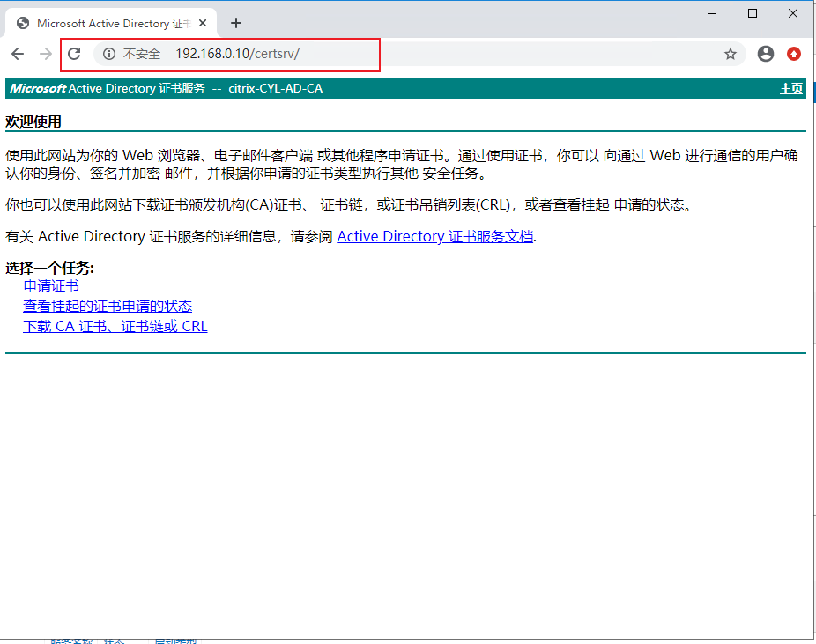Select the Microsoft Active Directory tab
This screenshot has width=816, height=644.
tap(106, 23)
